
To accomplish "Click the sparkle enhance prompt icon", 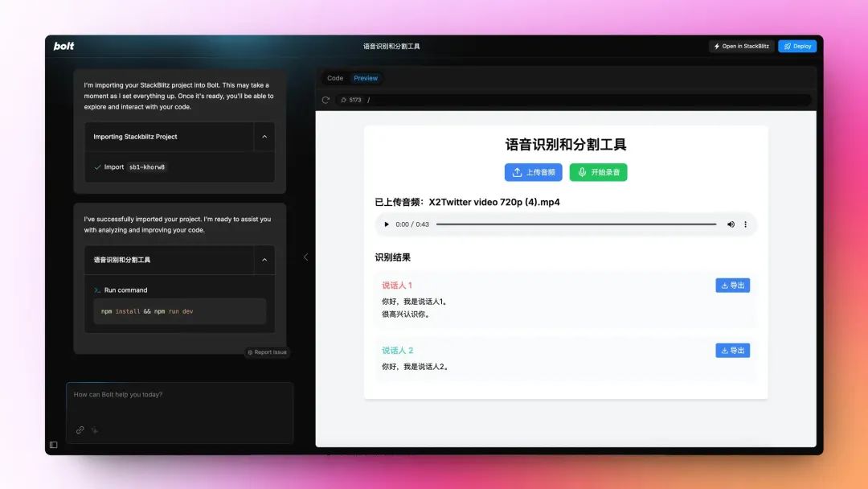I will click(x=95, y=429).
